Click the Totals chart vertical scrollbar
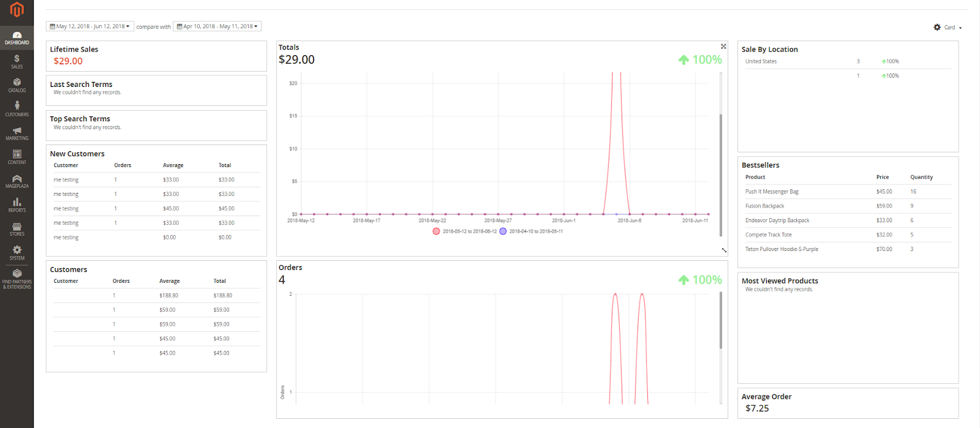This screenshot has height=428, width=980. click(x=721, y=175)
